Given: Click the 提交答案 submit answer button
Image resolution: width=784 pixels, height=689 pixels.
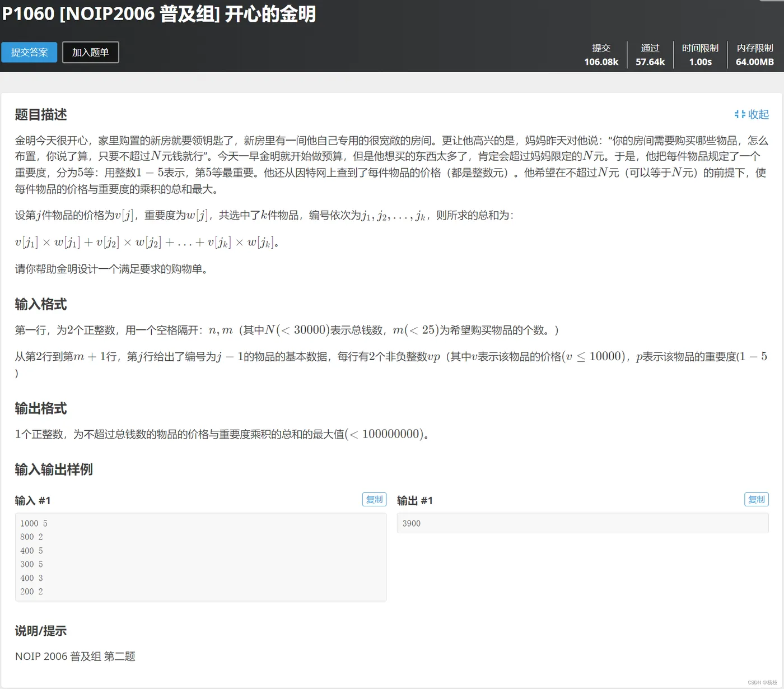Looking at the screenshot, I should click(29, 52).
